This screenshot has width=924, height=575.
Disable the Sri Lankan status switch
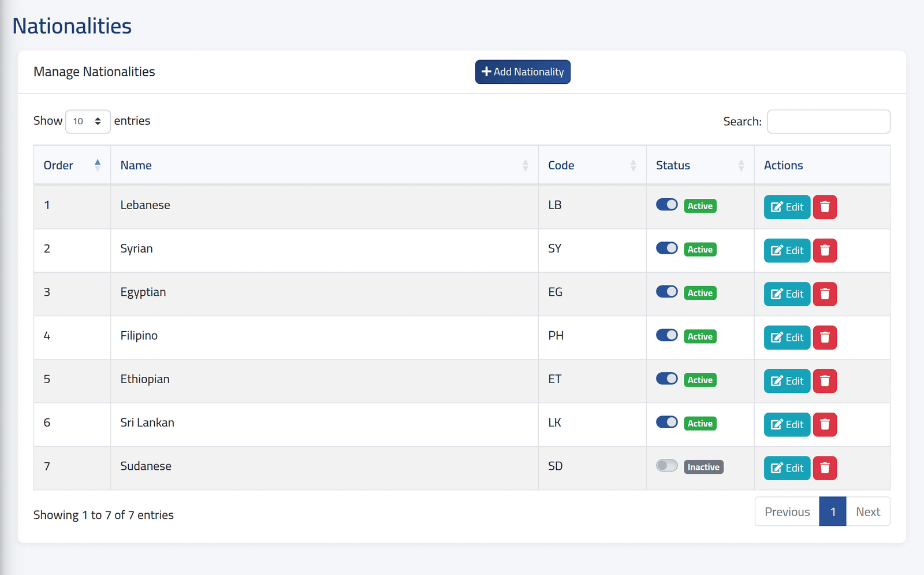(667, 422)
